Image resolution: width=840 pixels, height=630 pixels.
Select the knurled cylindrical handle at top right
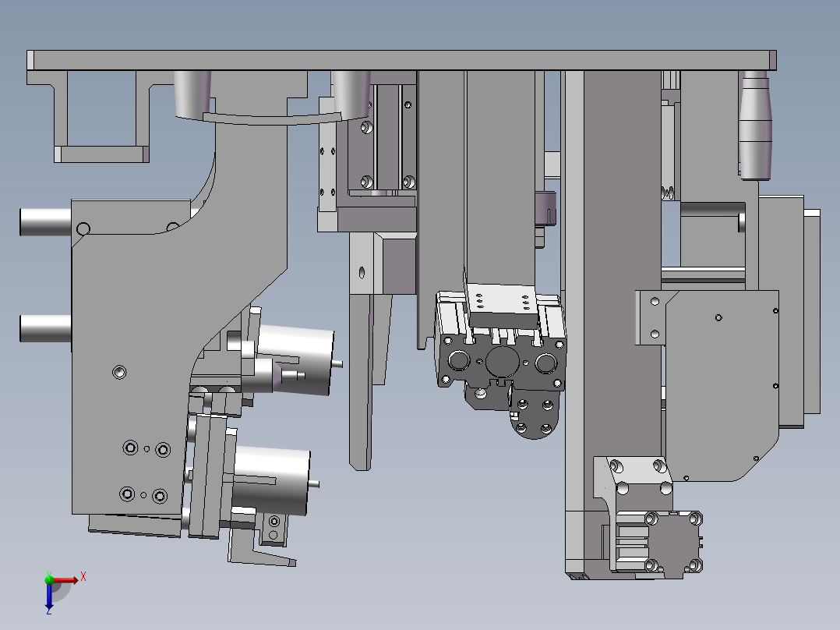(x=755, y=126)
